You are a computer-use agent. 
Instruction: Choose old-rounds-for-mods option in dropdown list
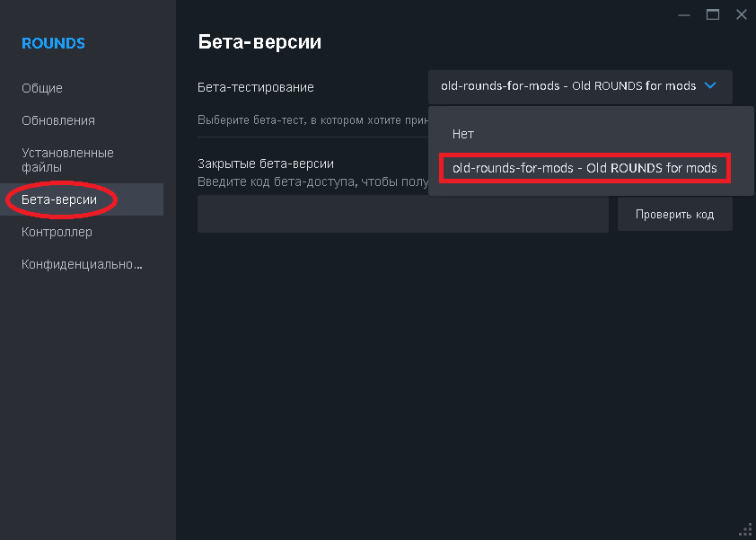pos(585,168)
